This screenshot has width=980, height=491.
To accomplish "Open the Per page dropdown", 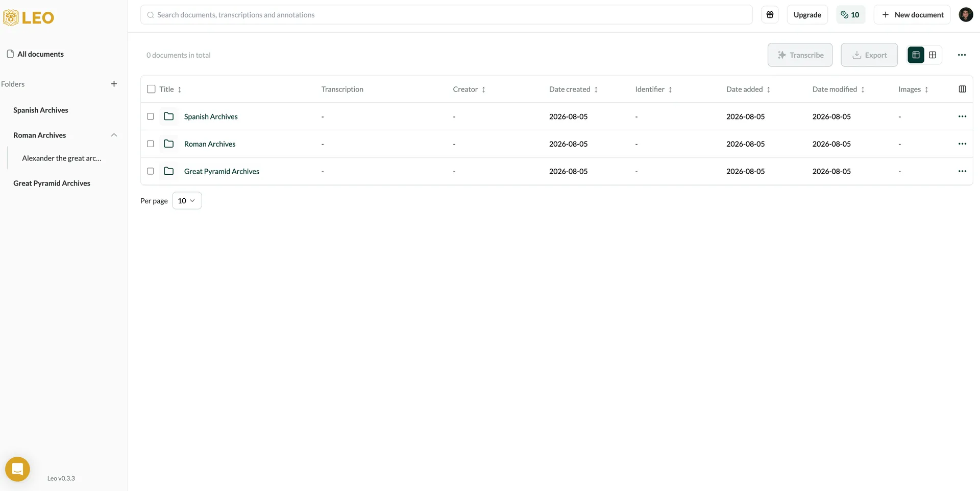I will (x=187, y=201).
